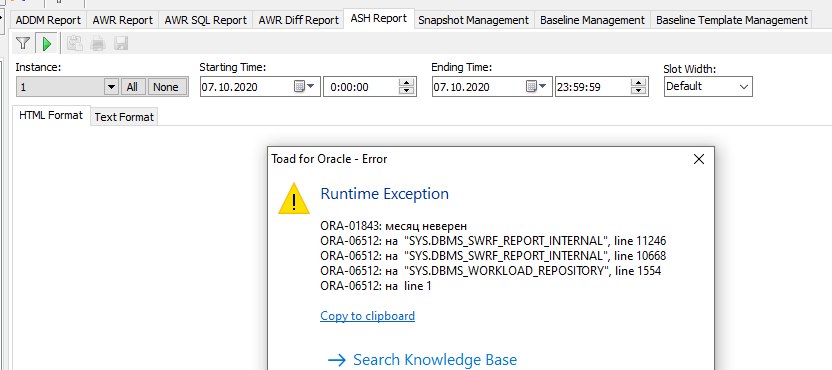Image resolution: width=832 pixels, height=370 pixels.
Task: Switch to the ADDM Report tab
Action: [x=48, y=20]
